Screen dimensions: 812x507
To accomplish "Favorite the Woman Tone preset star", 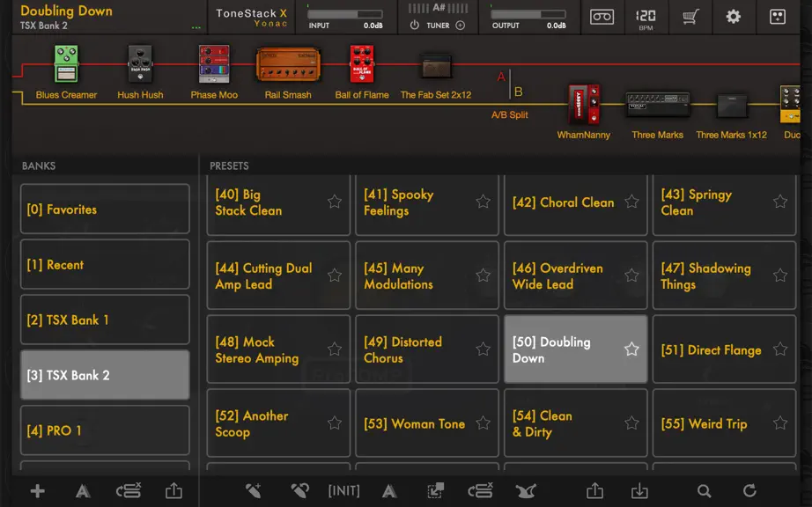I will click(484, 422).
